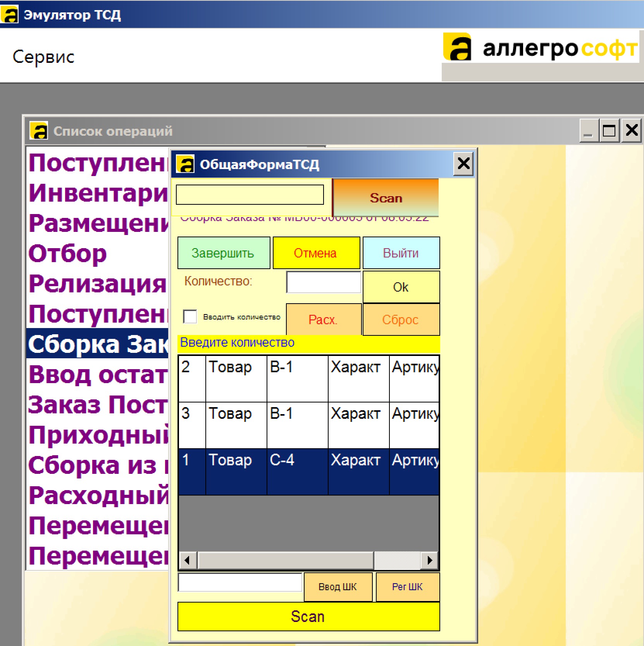
Task: Select Отбор in operations list
Action: pos(98,254)
